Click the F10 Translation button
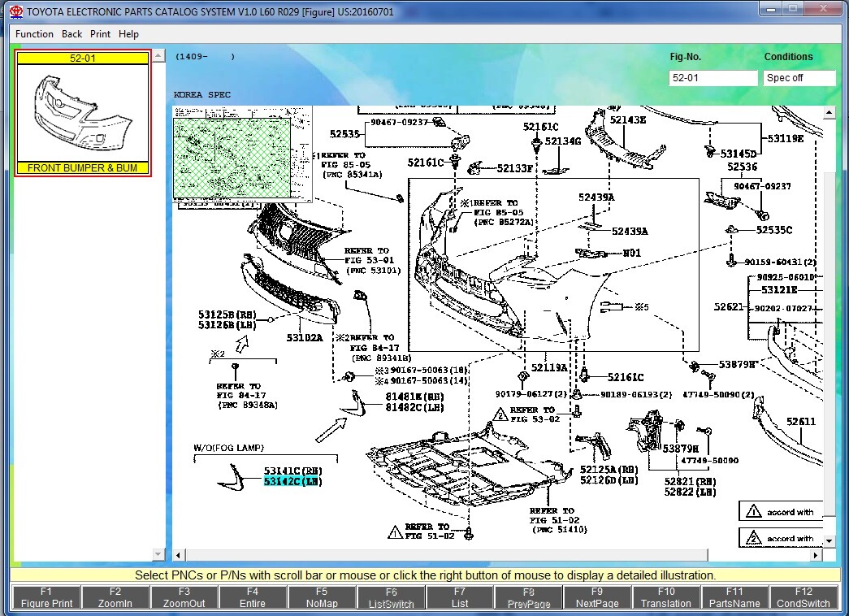Viewport: 849px width, 616px height. click(666, 597)
